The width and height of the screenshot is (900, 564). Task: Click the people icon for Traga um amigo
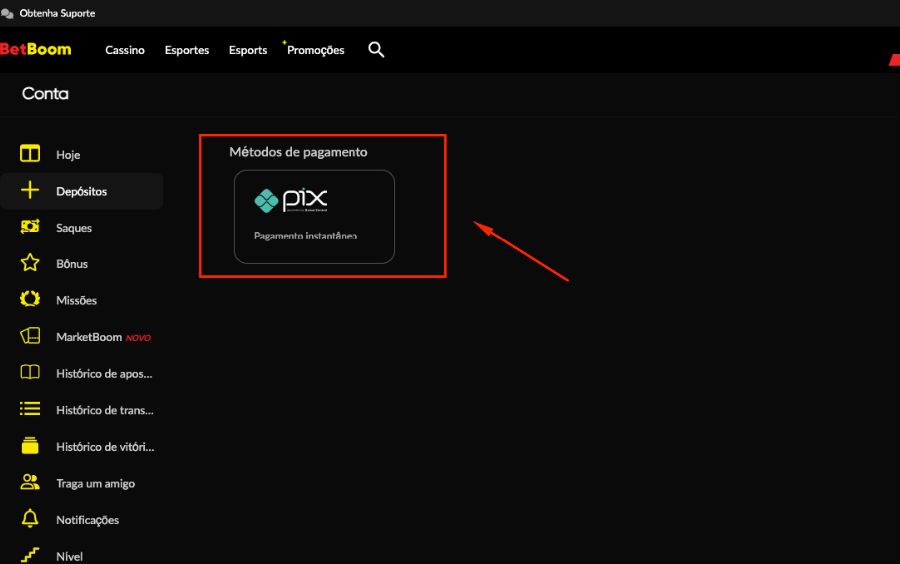coord(30,482)
